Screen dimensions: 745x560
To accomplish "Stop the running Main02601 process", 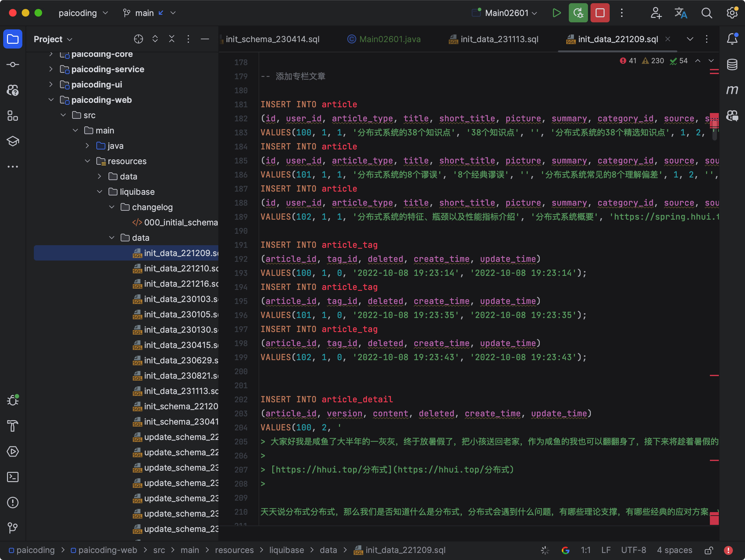I will tap(600, 13).
